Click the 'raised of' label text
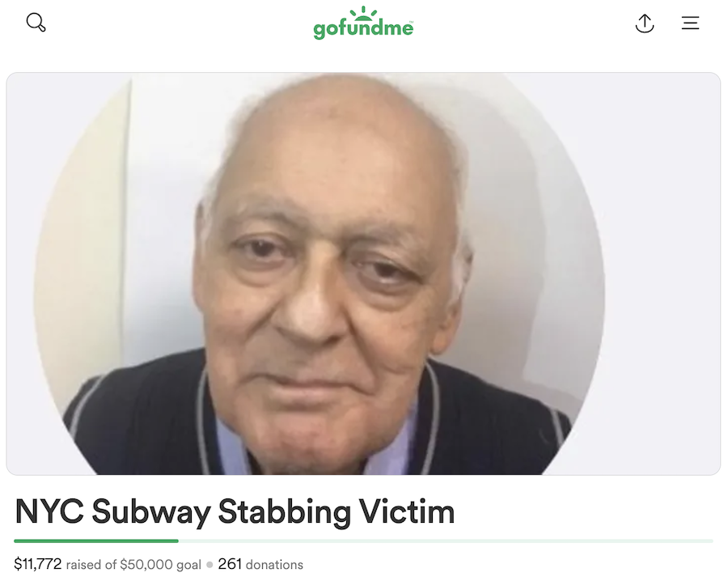 (91, 565)
